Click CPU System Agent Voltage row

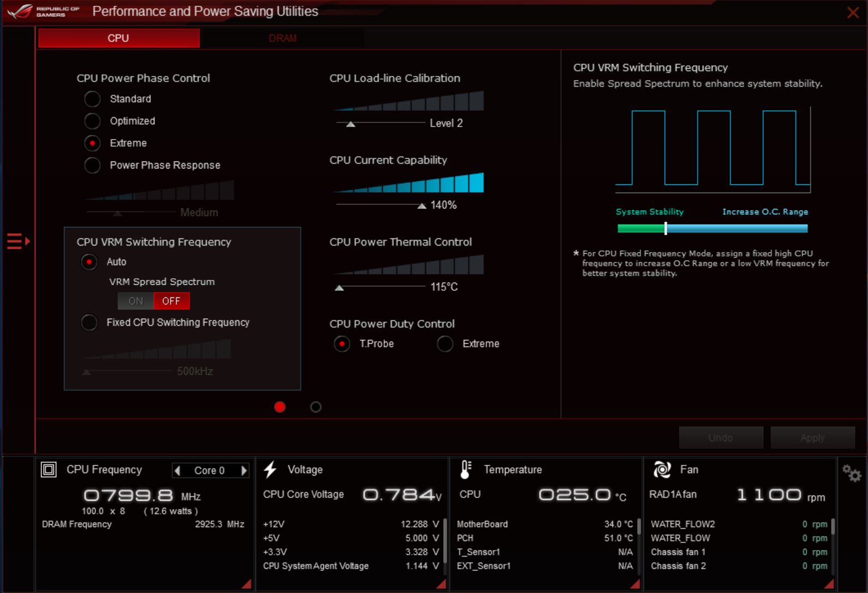[x=351, y=566]
